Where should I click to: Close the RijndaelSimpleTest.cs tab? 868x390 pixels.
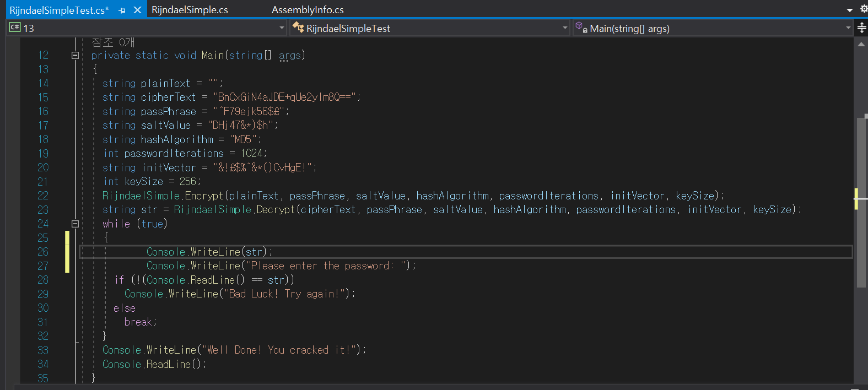pos(138,10)
